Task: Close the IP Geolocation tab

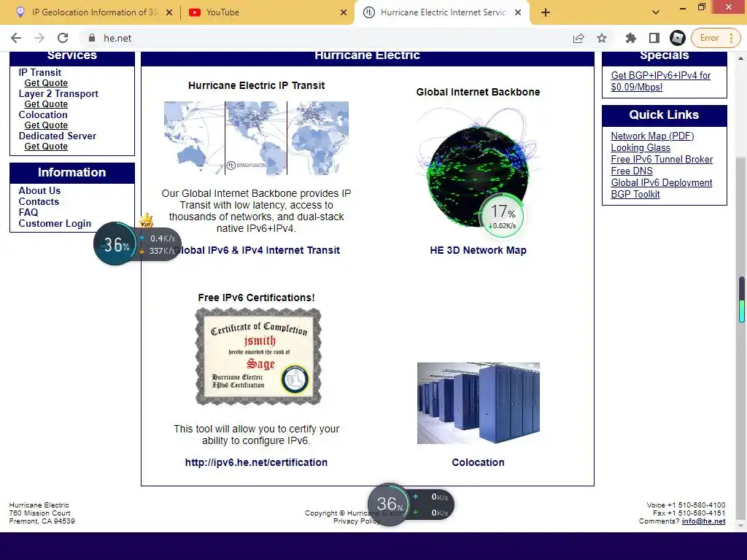Action: tap(169, 12)
